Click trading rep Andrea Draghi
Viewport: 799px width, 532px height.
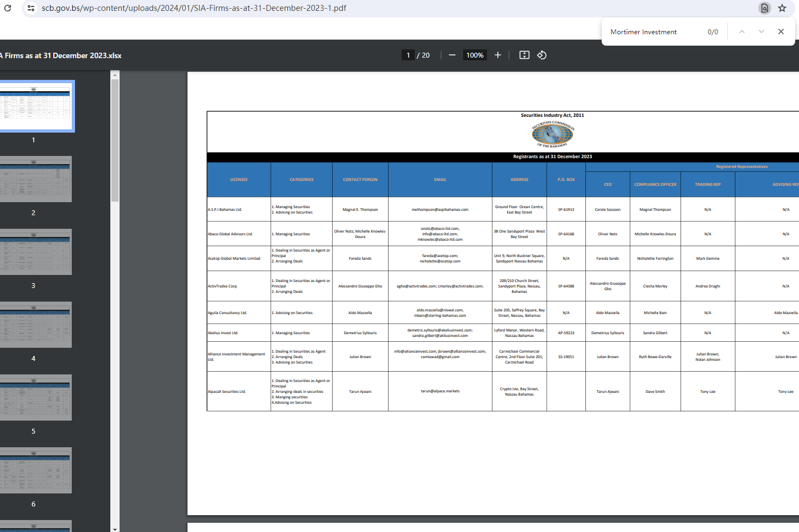(x=708, y=286)
